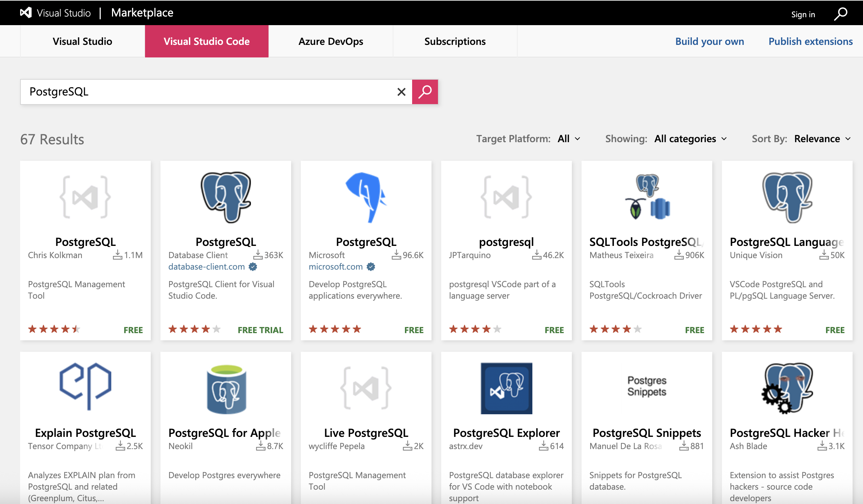Open the header search magnifier icon
Viewport: 863px width, 504px height.
(x=841, y=14)
